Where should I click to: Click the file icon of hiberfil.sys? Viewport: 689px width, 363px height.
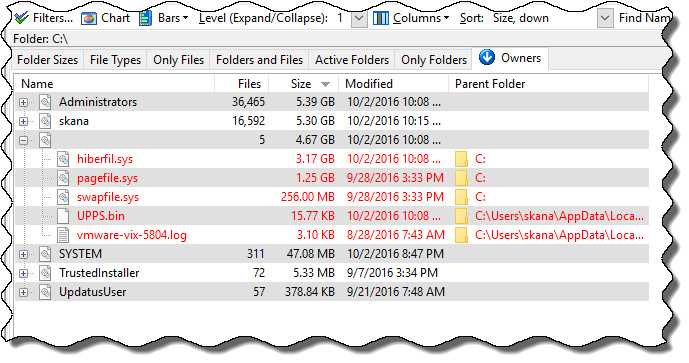pyautogui.click(x=63, y=159)
